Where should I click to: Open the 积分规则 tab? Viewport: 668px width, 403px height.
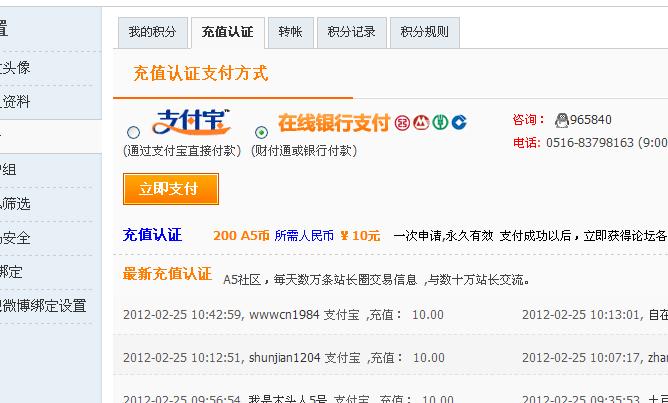(424, 32)
